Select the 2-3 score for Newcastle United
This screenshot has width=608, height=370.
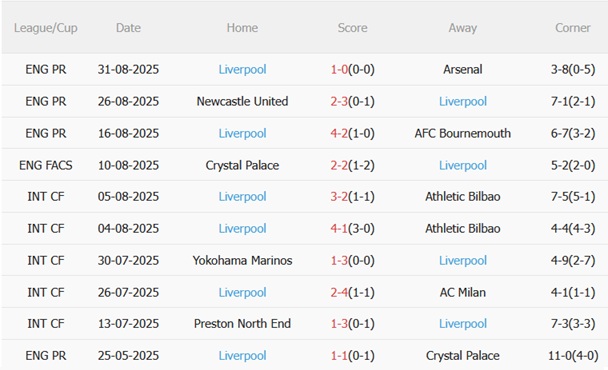point(339,101)
